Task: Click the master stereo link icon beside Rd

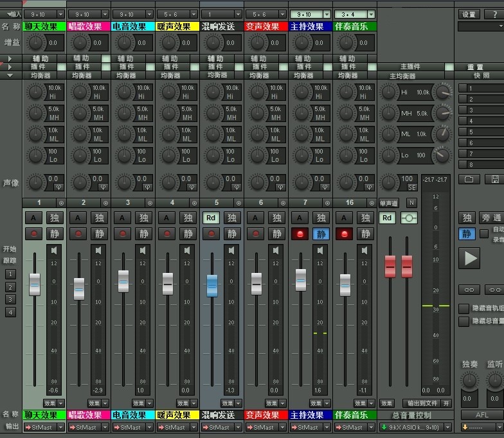Action: tap(409, 218)
